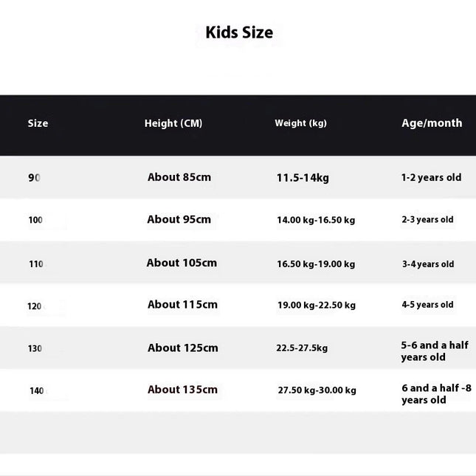This screenshot has width=476, height=476.
Task: Click size 110 row label
Action: click(36, 263)
